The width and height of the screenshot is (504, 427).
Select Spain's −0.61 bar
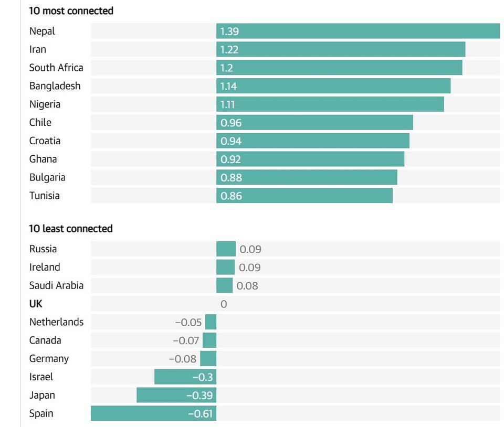click(153, 413)
